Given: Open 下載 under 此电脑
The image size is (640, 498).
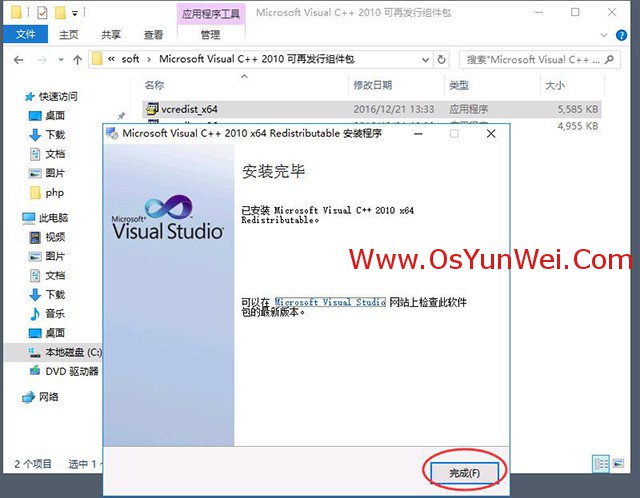Looking at the screenshot, I should (x=55, y=294).
